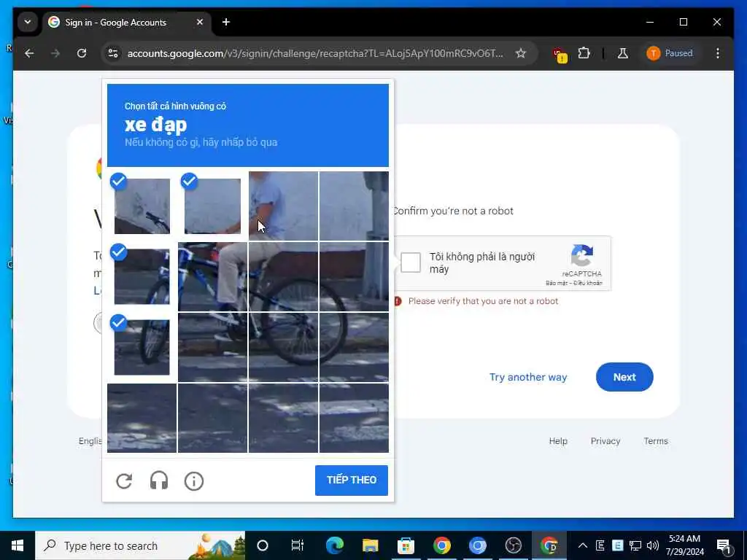The height and width of the screenshot is (560, 747).
Task: Open the network tray icon
Action: click(635, 545)
